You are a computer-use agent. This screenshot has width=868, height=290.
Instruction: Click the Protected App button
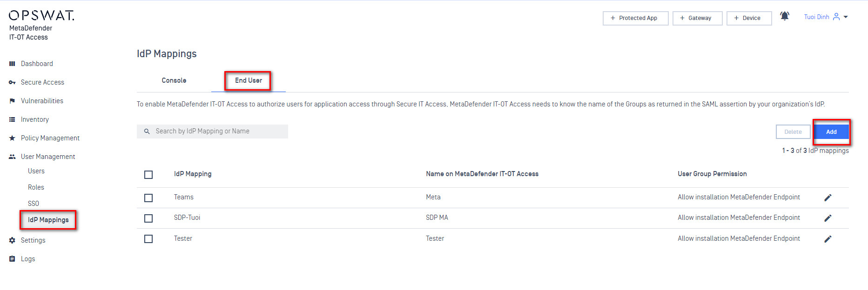[635, 18]
